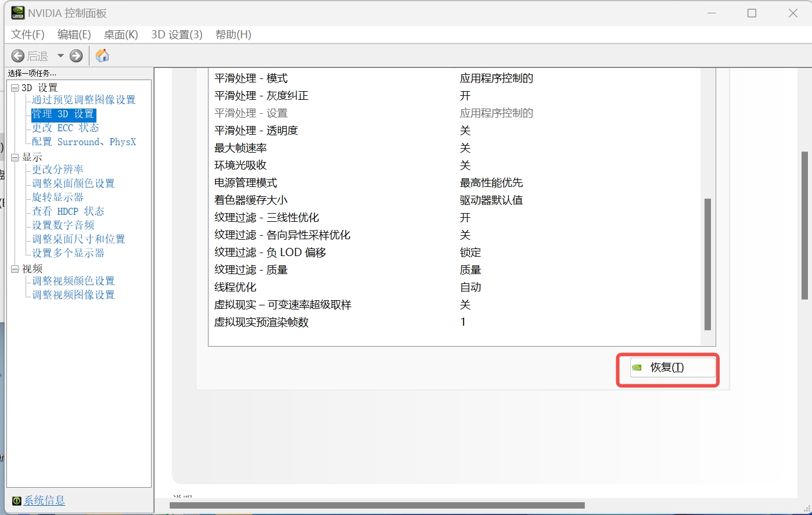Select the 纹理过滤 - 各向异性采样优化 setting row
This screenshot has height=515, width=812.
click(x=455, y=235)
